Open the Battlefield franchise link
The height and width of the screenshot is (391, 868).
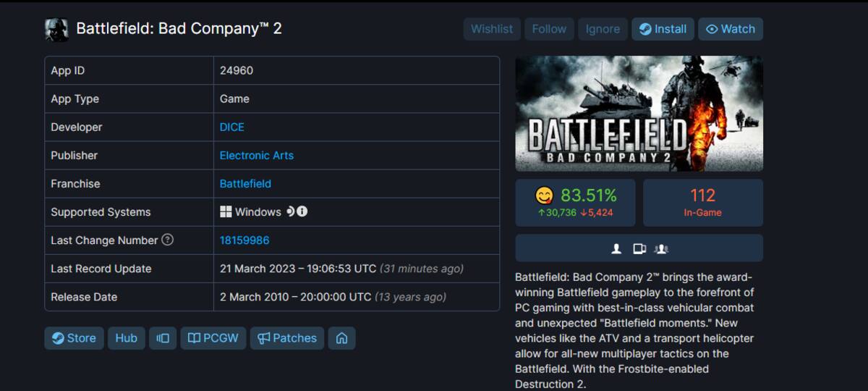click(x=245, y=183)
